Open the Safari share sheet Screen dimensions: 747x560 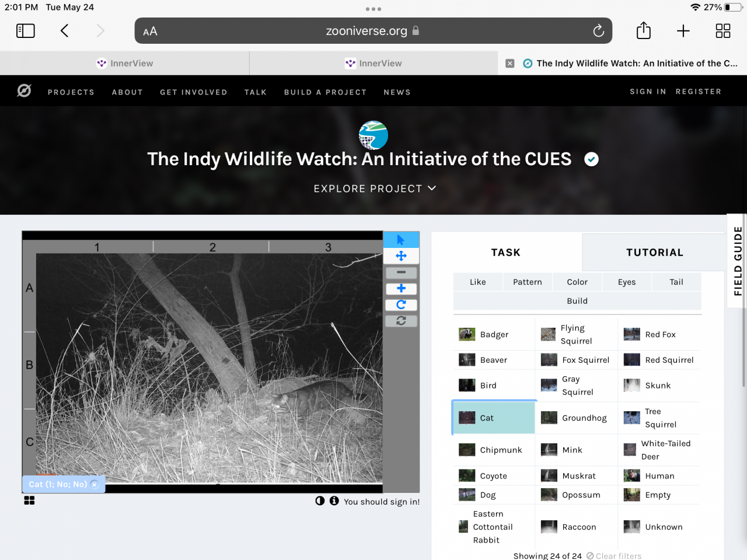click(x=643, y=30)
